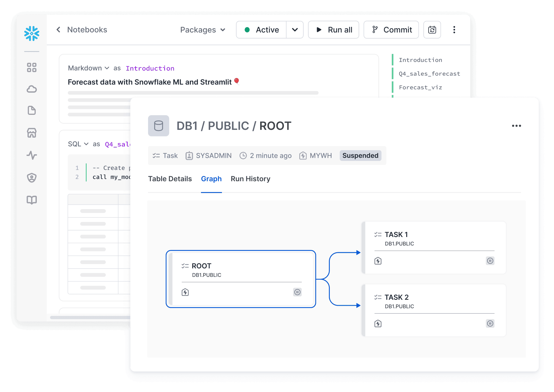Click the activity pulse icon in sidebar
Screen dimensions: 554x392
click(32, 155)
